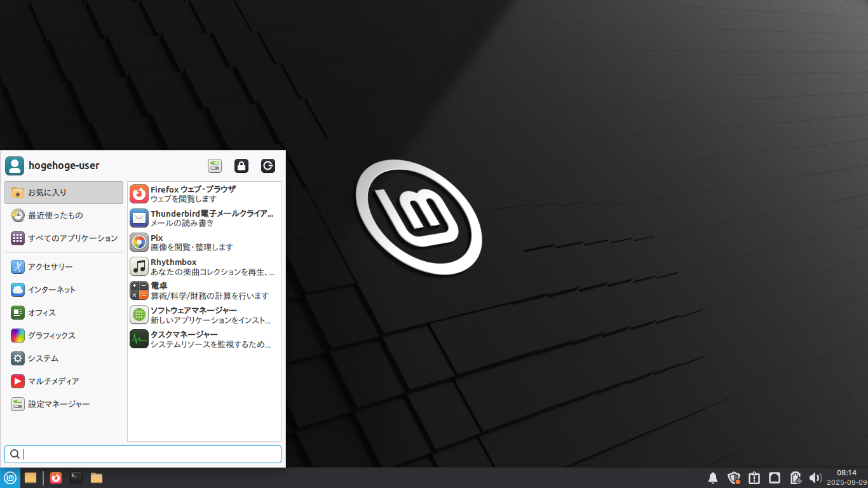868x488 pixels.
Task: Click the show desktop square icon in the panel
Action: pyautogui.click(x=31, y=478)
